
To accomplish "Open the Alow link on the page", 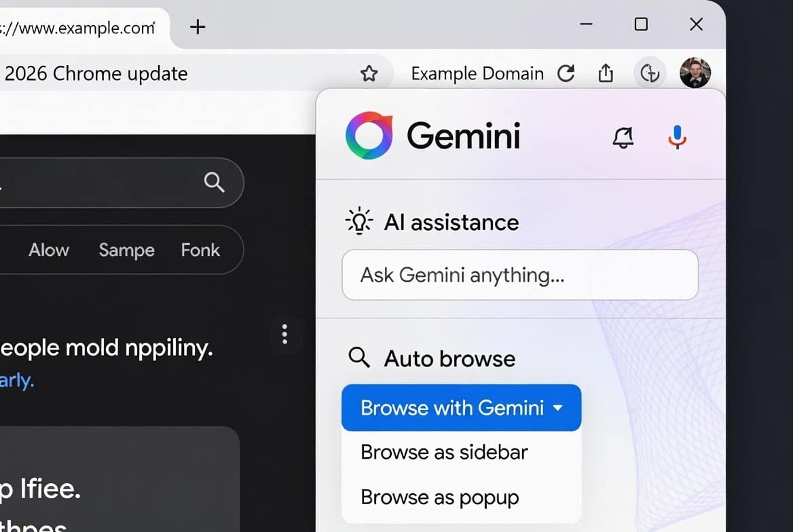I will click(x=48, y=250).
